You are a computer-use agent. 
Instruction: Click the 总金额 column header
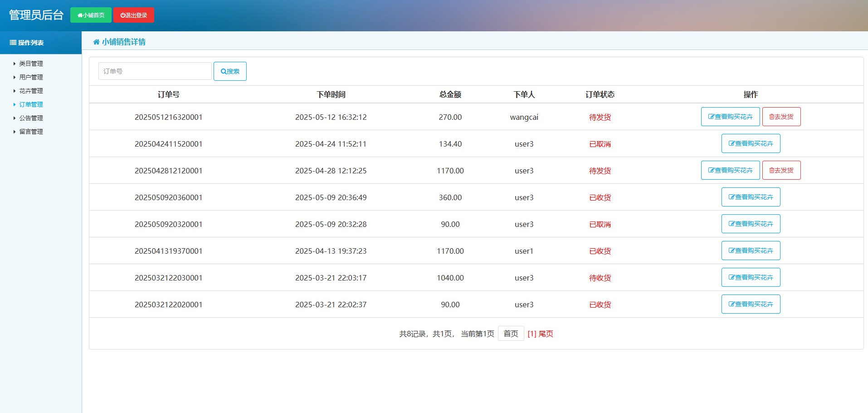tap(450, 94)
